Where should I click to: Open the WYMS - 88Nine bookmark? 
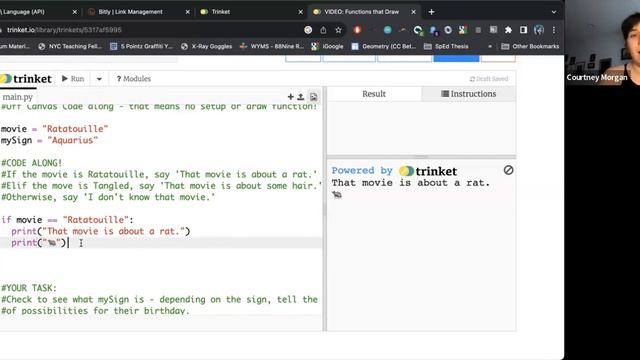coord(272,47)
